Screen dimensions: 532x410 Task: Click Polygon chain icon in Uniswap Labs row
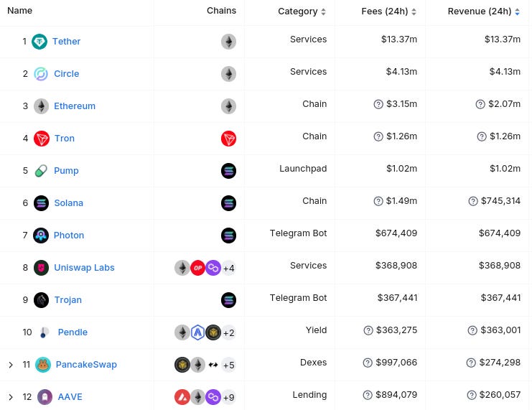213,268
